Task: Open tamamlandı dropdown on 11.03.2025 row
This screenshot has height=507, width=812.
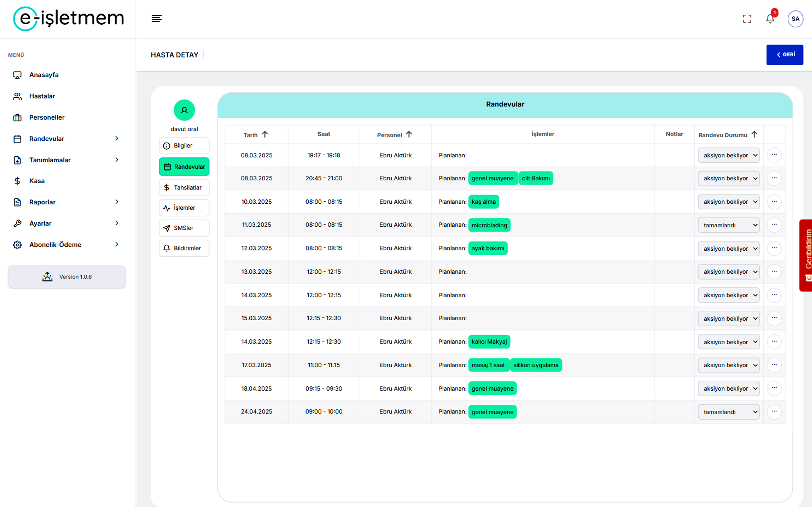Action: (728, 225)
